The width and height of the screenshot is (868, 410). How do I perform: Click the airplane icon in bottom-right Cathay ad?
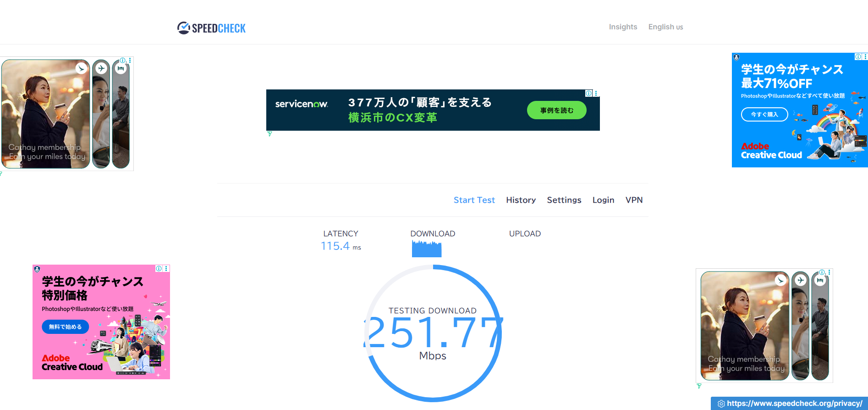coord(801,280)
